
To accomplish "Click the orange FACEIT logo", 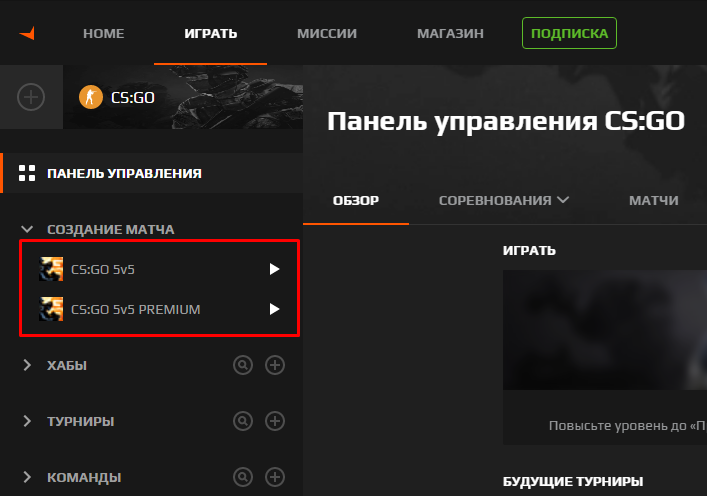I will [x=27, y=33].
